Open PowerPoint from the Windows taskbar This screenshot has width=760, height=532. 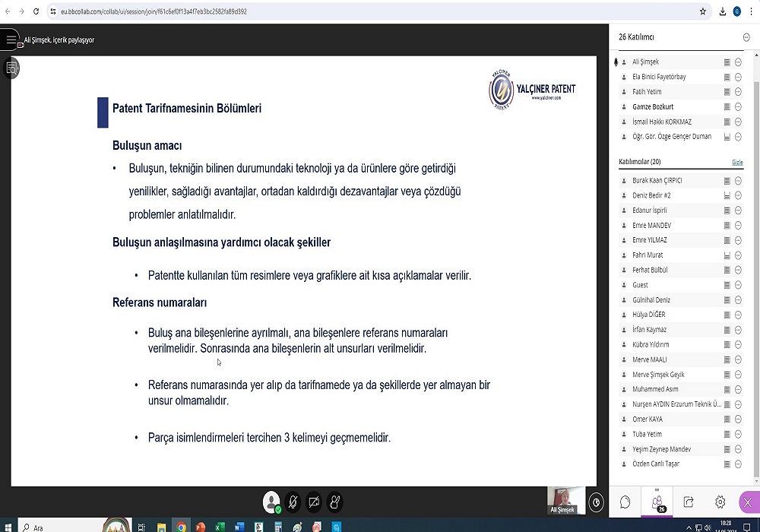pos(201,527)
